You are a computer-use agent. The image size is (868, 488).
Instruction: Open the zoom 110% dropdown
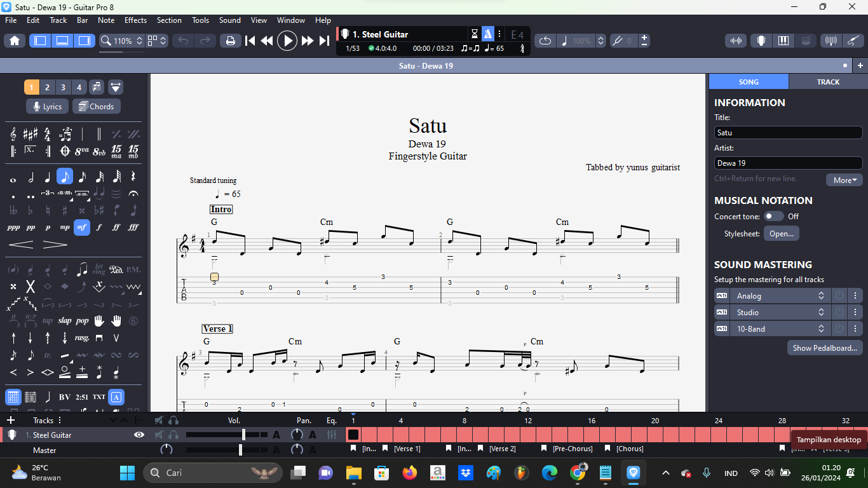[x=121, y=41]
